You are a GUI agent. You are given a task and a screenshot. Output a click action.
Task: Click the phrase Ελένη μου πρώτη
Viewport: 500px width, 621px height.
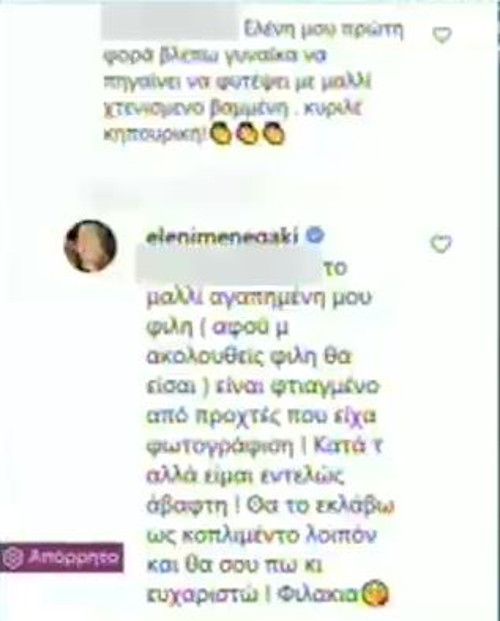323,31
